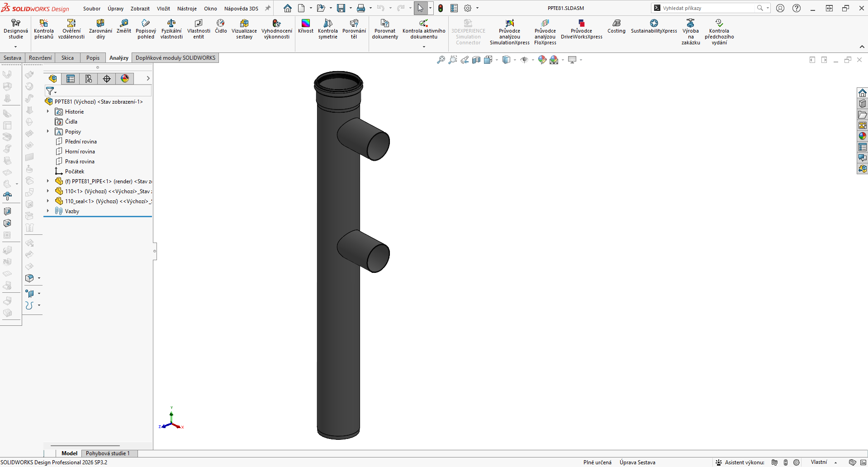Switch to the Skica tab
Screen dimensions: 868x467
[x=67, y=58]
